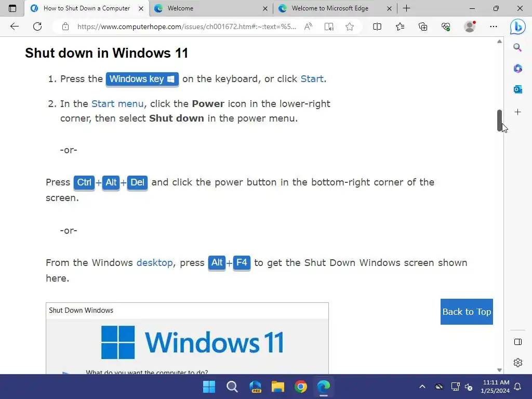Add this page to favorites star

(350, 26)
